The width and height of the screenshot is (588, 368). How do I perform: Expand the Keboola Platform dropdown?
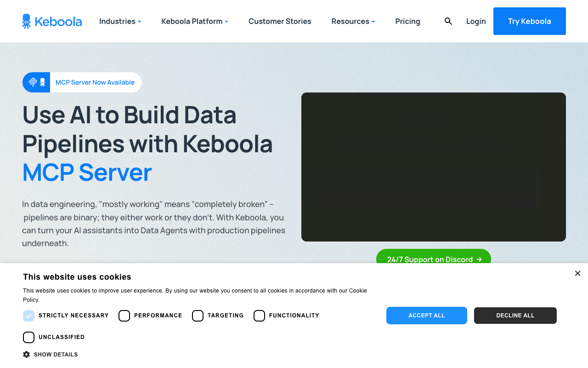click(195, 21)
